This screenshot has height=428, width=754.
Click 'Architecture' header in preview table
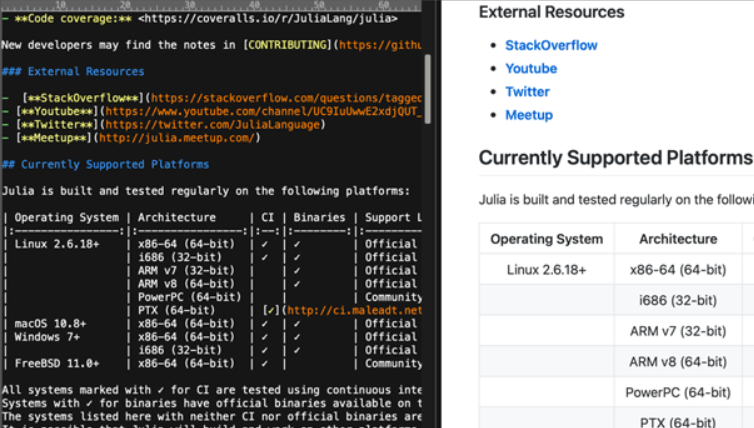tap(678, 239)
